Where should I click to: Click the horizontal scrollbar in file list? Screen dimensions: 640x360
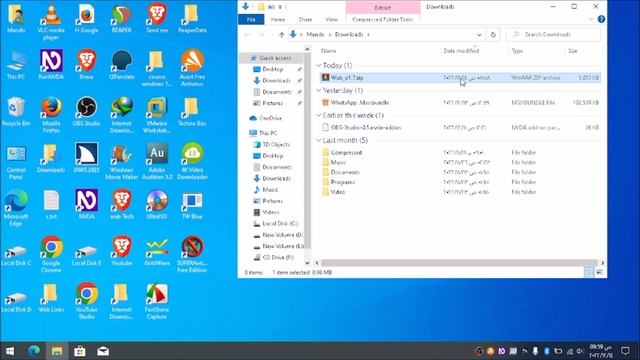[x=459, y=263]
